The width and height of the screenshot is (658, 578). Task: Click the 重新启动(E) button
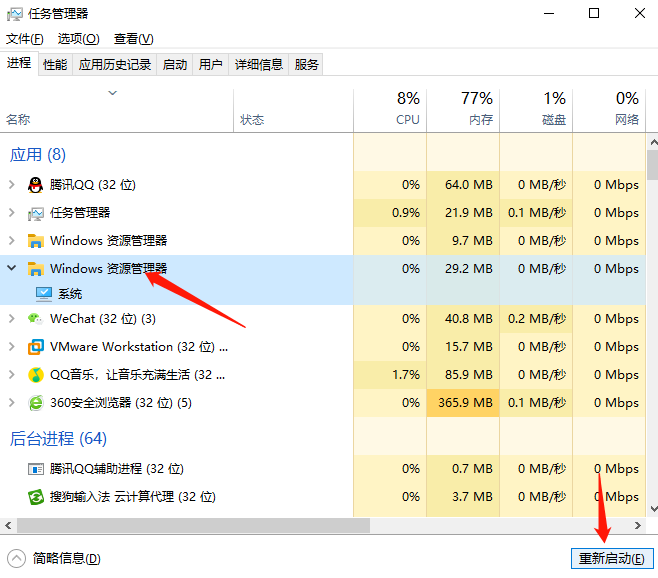coord(612,558)
